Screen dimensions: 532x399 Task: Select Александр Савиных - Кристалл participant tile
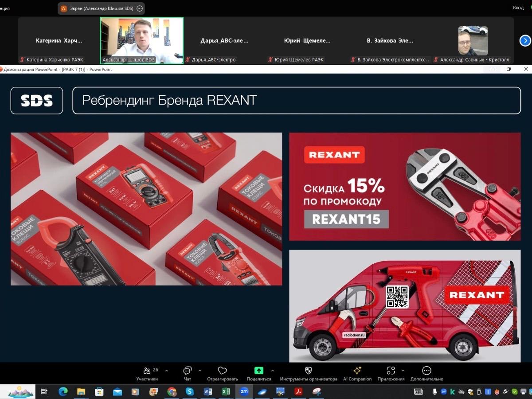[x=473, y=41]
